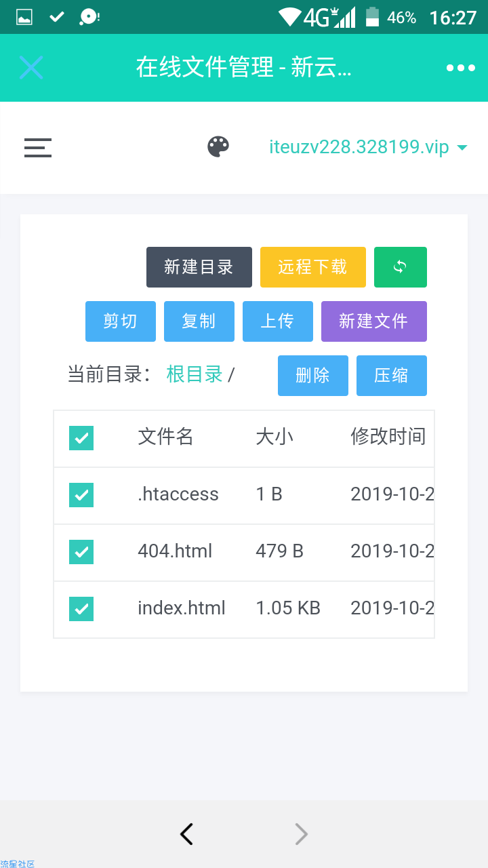
Task: Click the 1 B size cell
Action: (269, 494)
